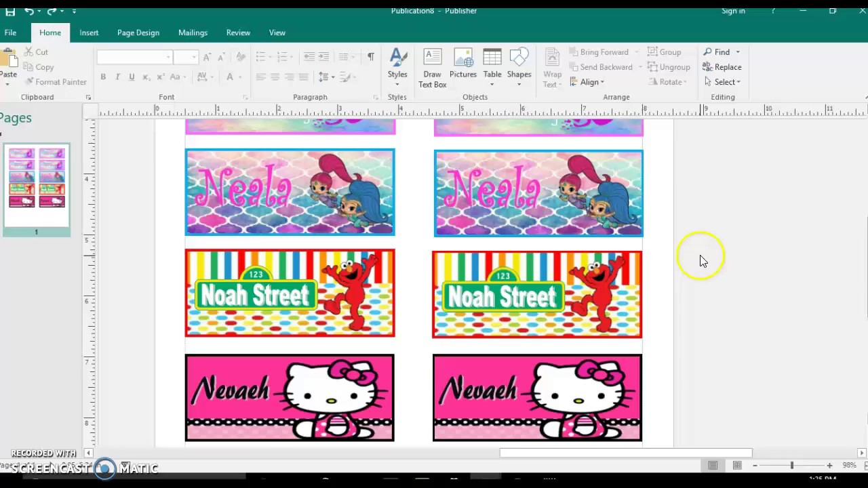Align text left

(260, 77)
